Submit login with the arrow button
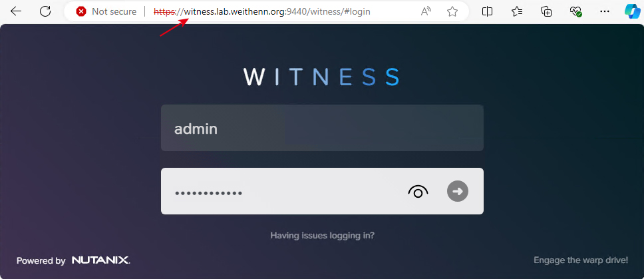Image resolution: width=644 pixels, height=279 pixels. [x=458, y=191]
